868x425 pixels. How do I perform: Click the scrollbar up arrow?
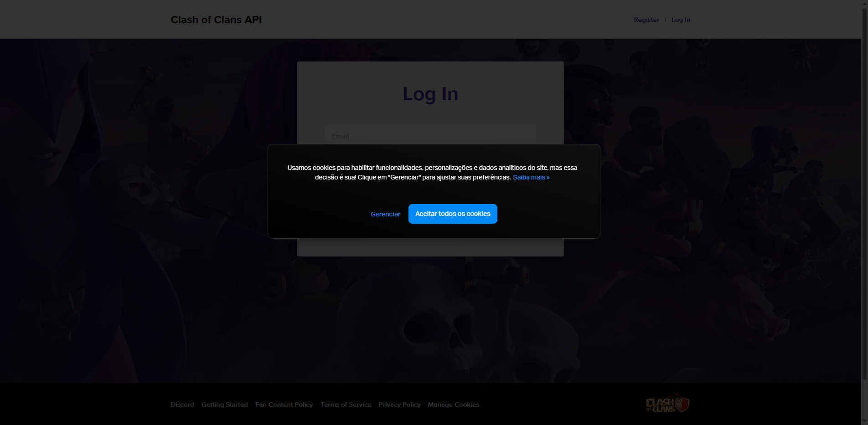coord(864,3)
